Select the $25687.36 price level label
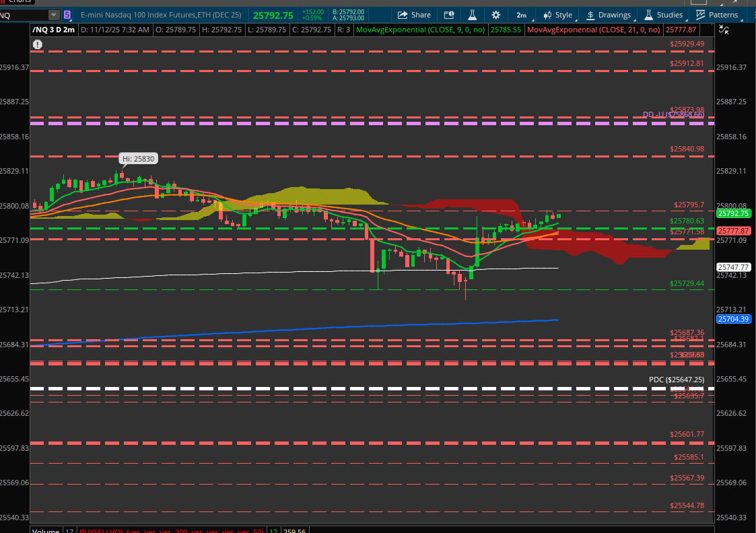 coord(687,332)
